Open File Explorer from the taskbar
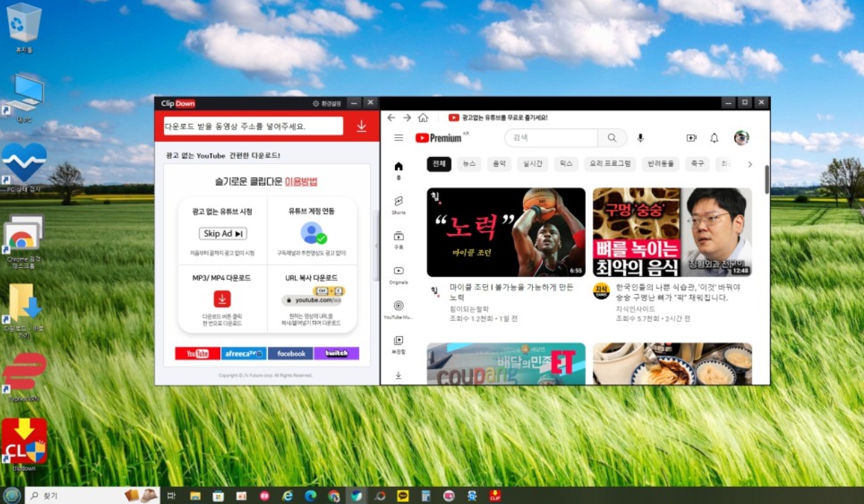The height and width of the screenshot is (504, 864). point(196,496)
